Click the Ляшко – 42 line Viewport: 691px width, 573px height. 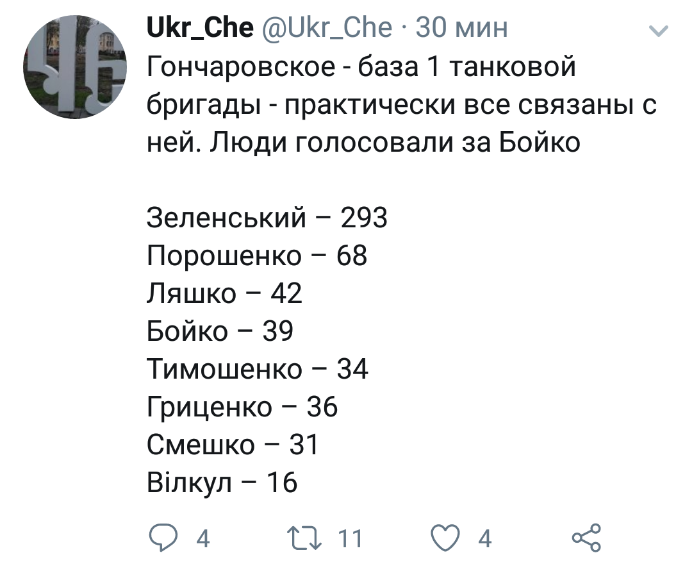224,293
